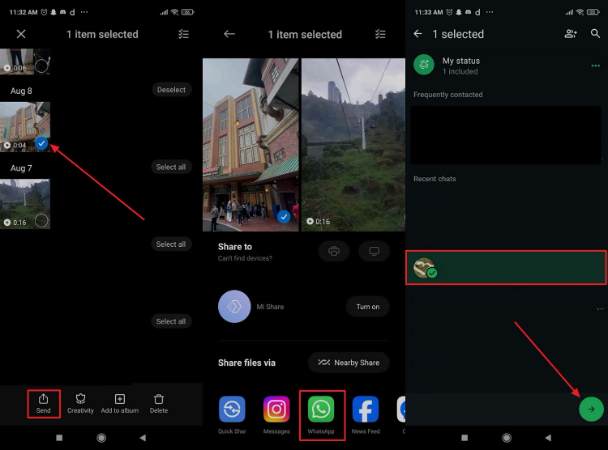
Task: Close selection mode with the X icon
Action: 21,34
